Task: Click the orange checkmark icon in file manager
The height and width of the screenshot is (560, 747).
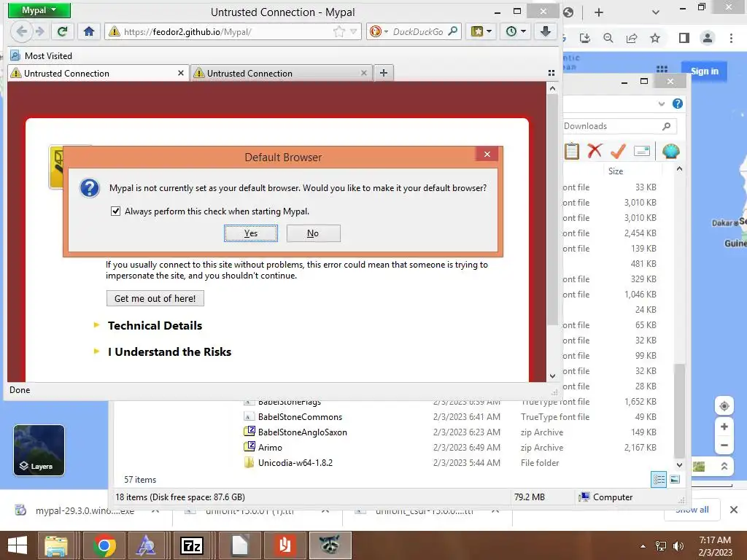Action: click(618, 151)
